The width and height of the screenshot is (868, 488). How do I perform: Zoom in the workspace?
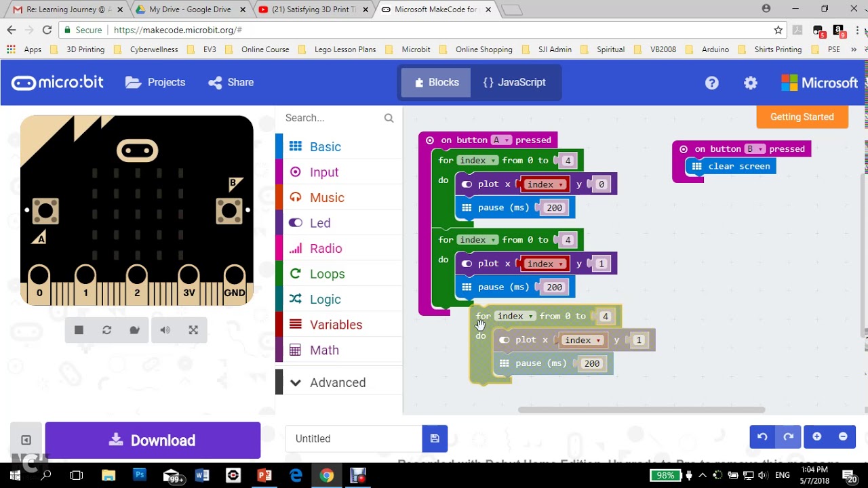(816, 437)
